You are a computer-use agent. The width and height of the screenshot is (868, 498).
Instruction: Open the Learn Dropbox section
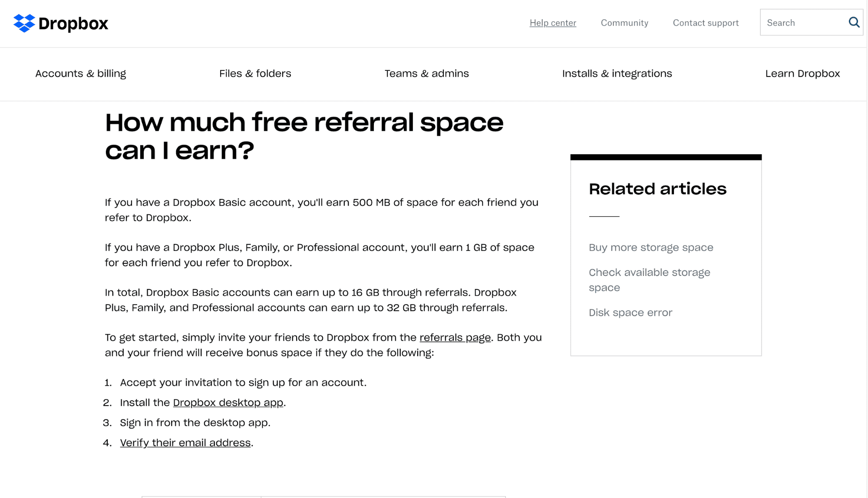803,73
